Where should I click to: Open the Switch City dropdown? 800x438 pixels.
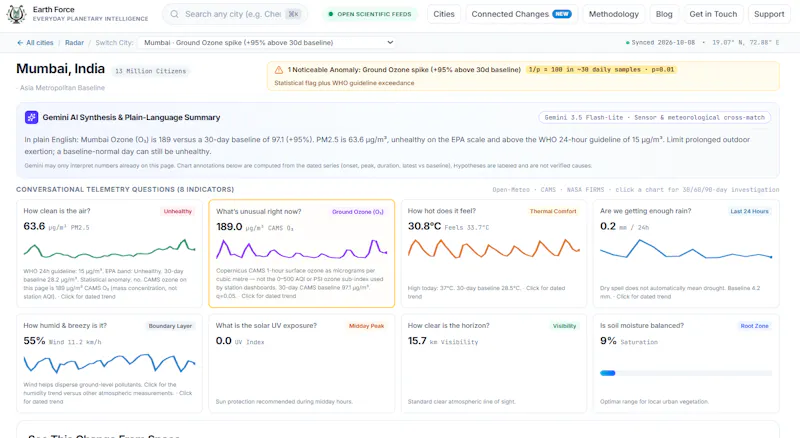click(268, 43)
